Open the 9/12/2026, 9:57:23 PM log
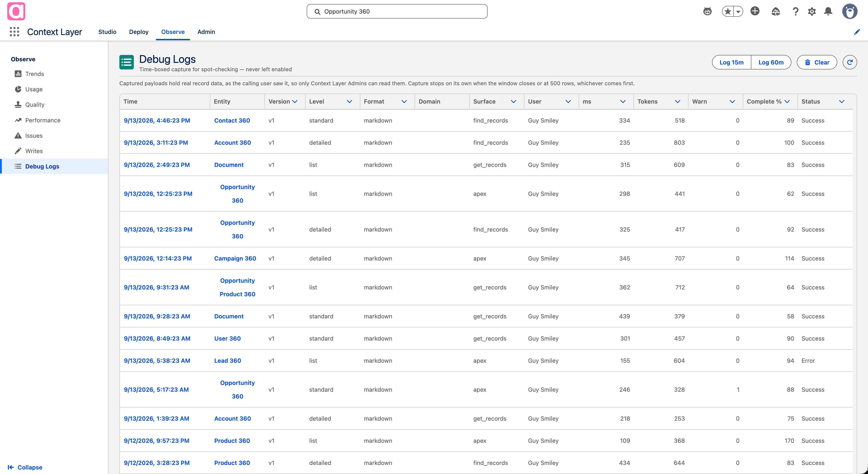 pos(156,441)
